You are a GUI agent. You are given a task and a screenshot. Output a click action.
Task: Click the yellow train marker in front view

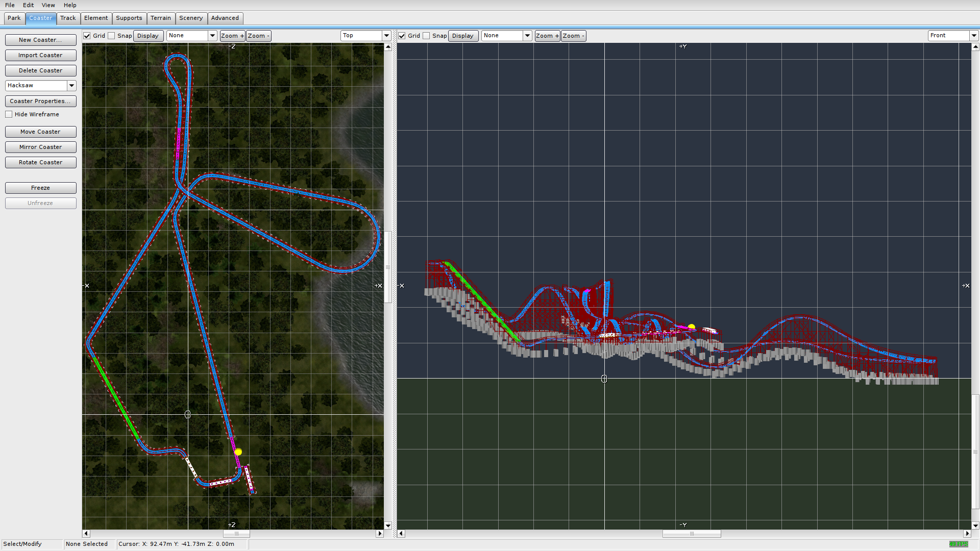[x=692, y=327]
